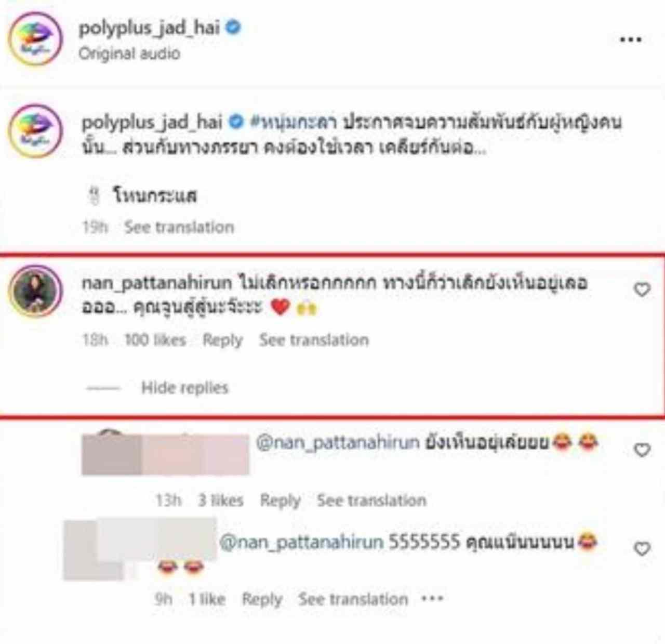Click the verified badge next to caption username

tap(236, 122)
